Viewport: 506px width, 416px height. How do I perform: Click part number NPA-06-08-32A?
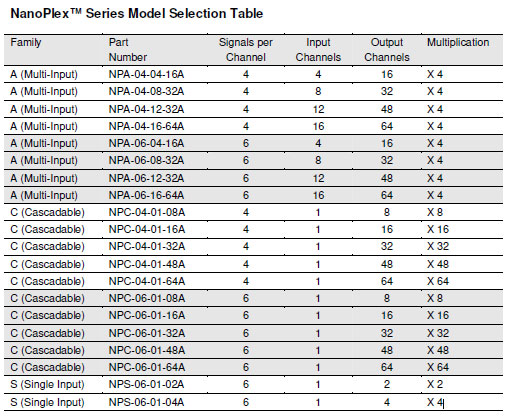(x=146, y=160)
